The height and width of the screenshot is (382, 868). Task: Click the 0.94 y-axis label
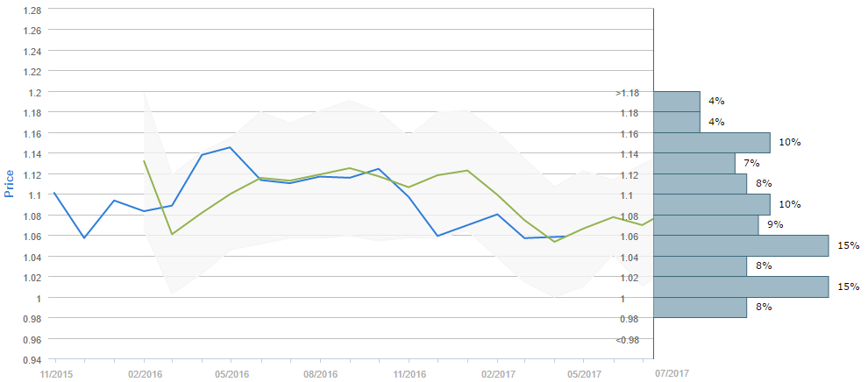[x=30, y=359]
